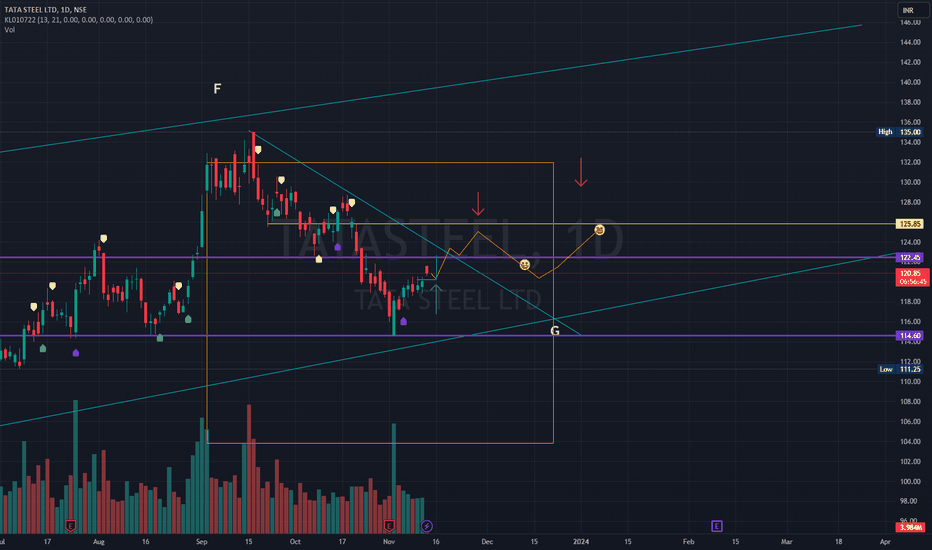Open the red earnings E marker near Nov

pos(389,526)
